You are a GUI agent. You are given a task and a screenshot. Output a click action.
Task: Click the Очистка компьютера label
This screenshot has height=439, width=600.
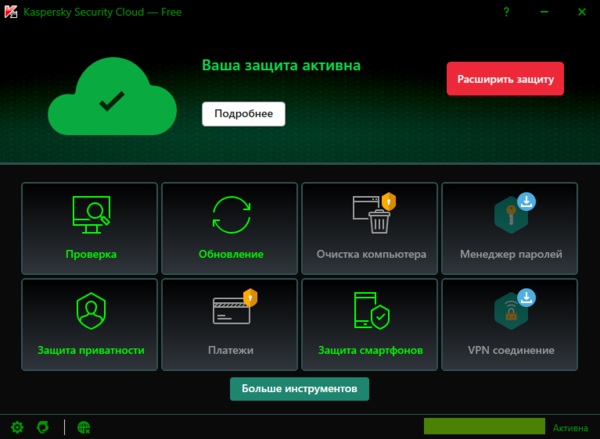tap(371, 254)
